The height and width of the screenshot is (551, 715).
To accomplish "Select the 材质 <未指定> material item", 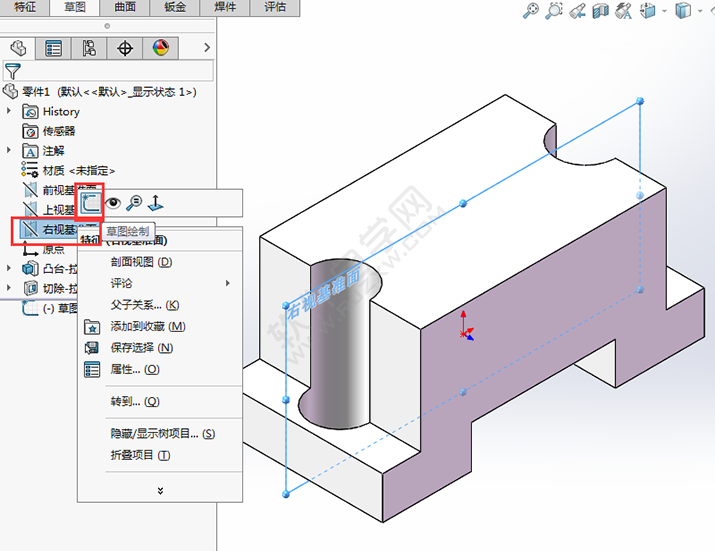I will point(68,170).
